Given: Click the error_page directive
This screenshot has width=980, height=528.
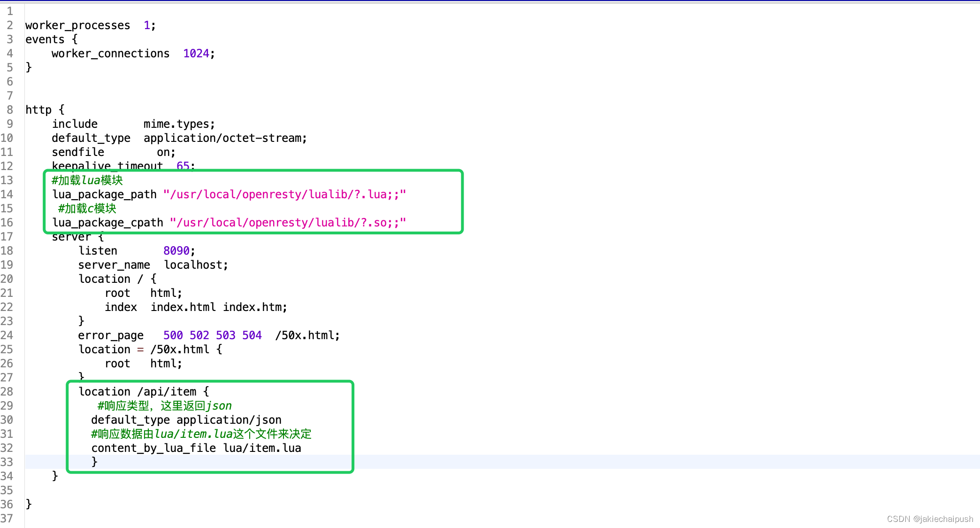Looking at the screenshot, I should (111, 335).
